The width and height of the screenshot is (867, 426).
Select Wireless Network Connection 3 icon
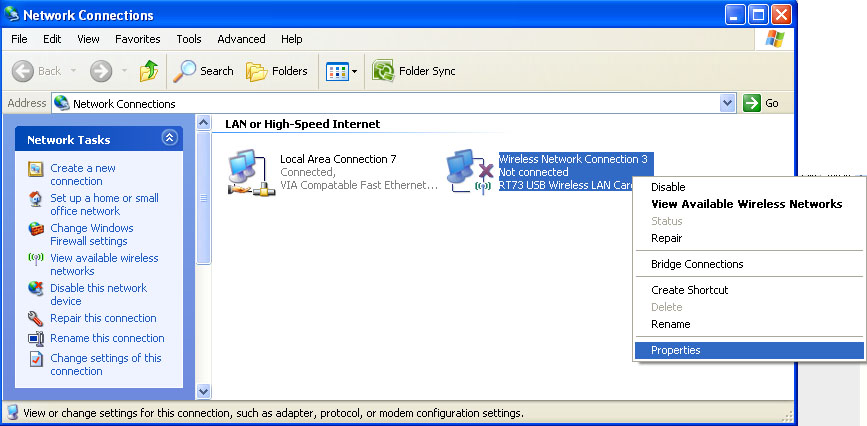[466, 172]
